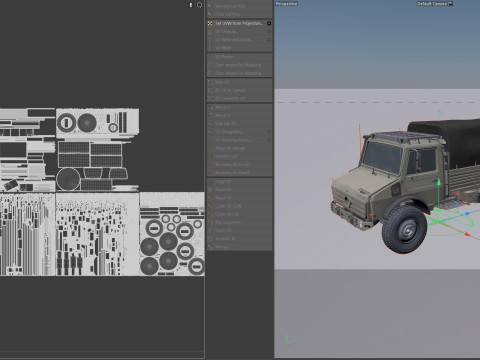Click the lock icon atop UV editor
The height and width of the screenshot is (360, 480).
[x=191, y=5]
